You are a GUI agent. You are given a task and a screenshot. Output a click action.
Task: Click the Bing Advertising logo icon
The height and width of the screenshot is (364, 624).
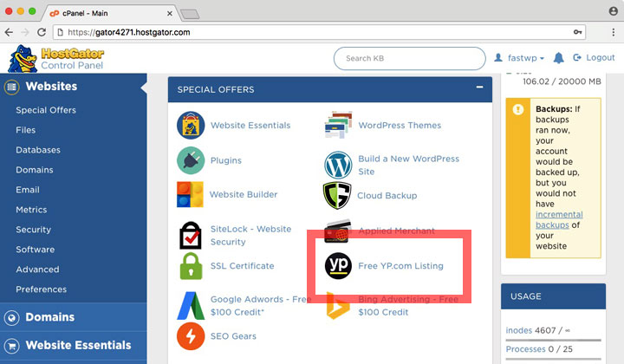(337, 306)
